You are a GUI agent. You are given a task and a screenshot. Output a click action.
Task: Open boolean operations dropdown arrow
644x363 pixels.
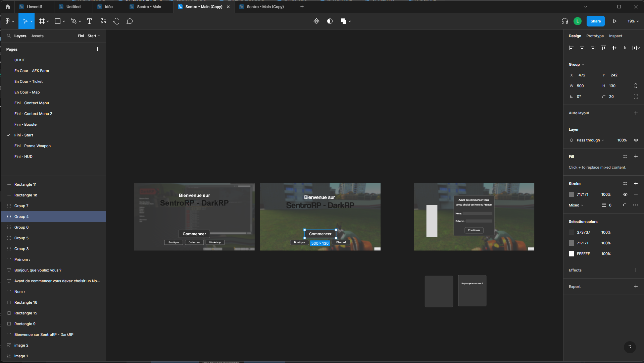[x=350, y=21]
